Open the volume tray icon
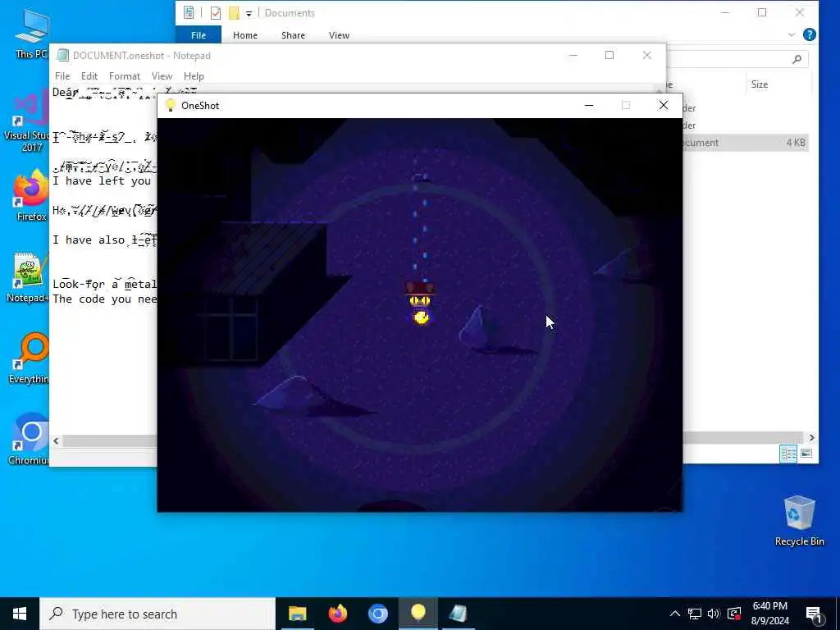Viewport: 840px width, 630px height. click(713, 614)
